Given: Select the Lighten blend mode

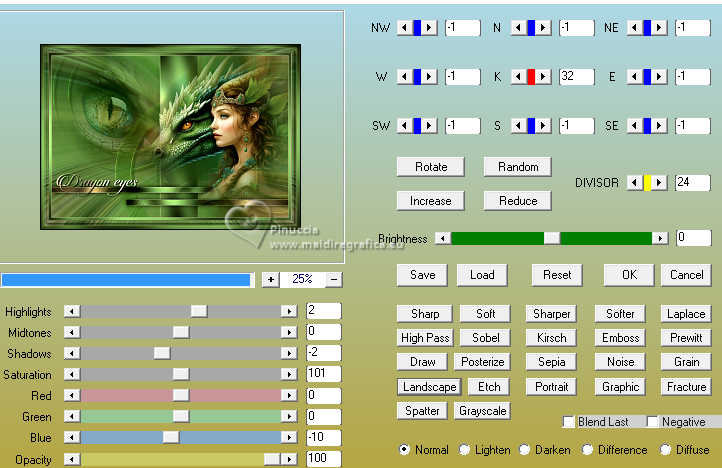Looking at the screenshot, I should (x=464, y=450).
